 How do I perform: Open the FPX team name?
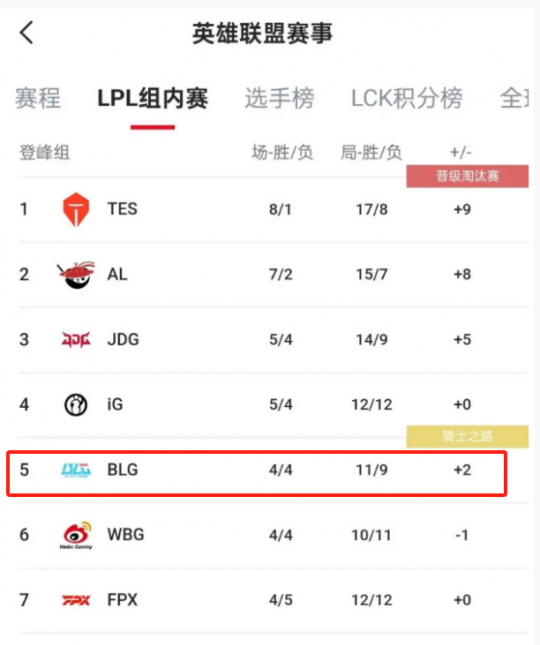point(122,600)
